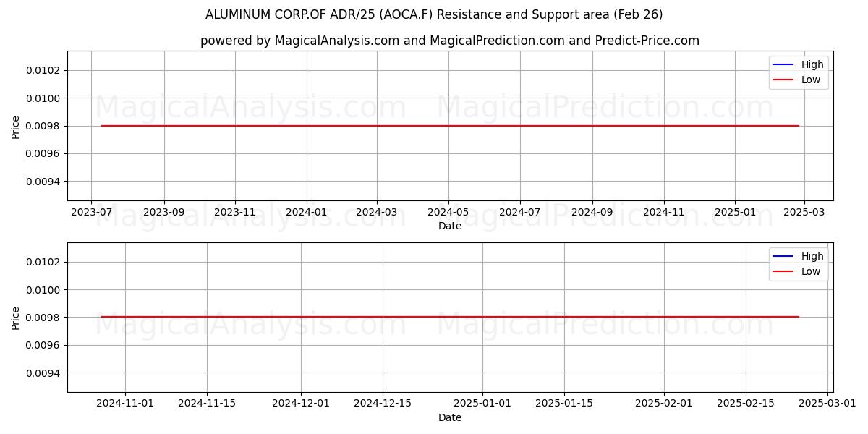Click the 2024-09 tick label on top chart
The width and height of the screenshot is (868, 434).
pos(592,213)
